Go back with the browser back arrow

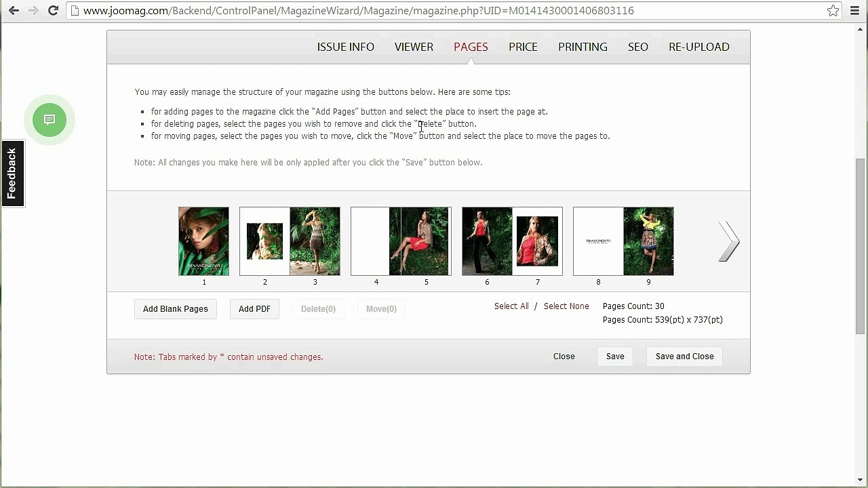14,11
